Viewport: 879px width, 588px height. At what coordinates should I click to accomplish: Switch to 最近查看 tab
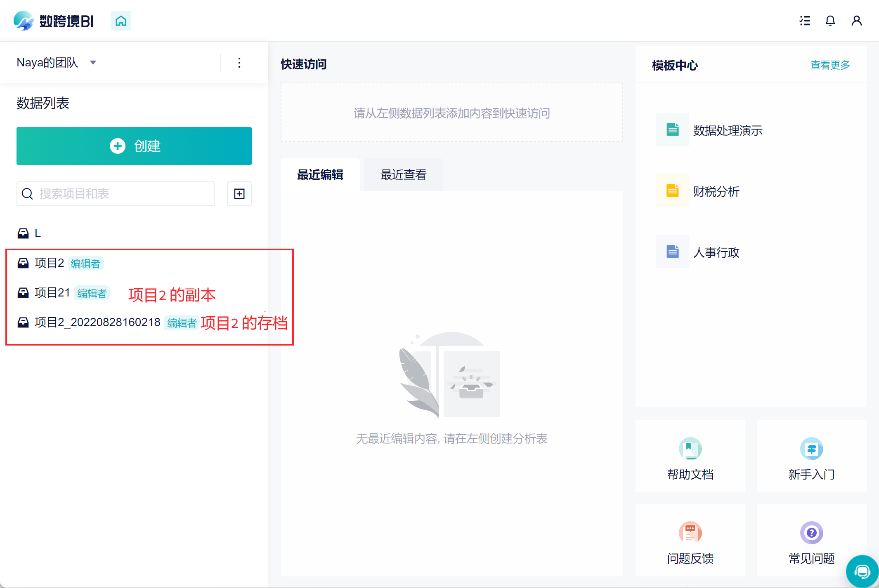point(403,175)
